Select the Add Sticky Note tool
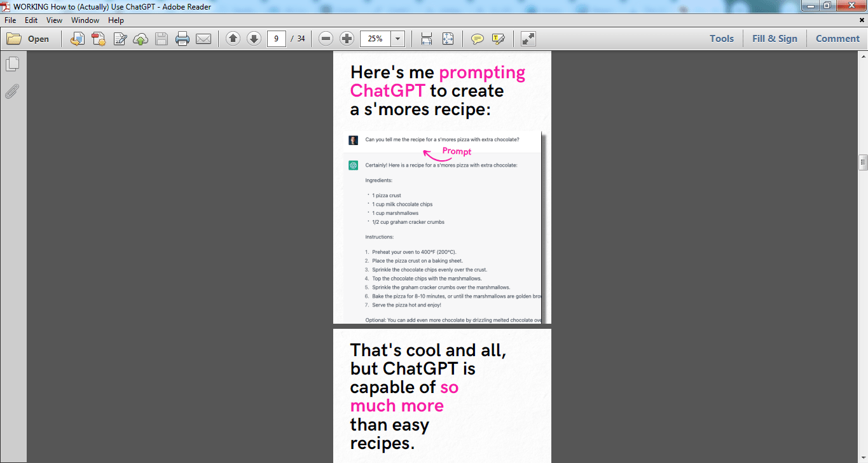Image resolution: width=868 pixels, height=463 pixels. (x=477, y=39)
